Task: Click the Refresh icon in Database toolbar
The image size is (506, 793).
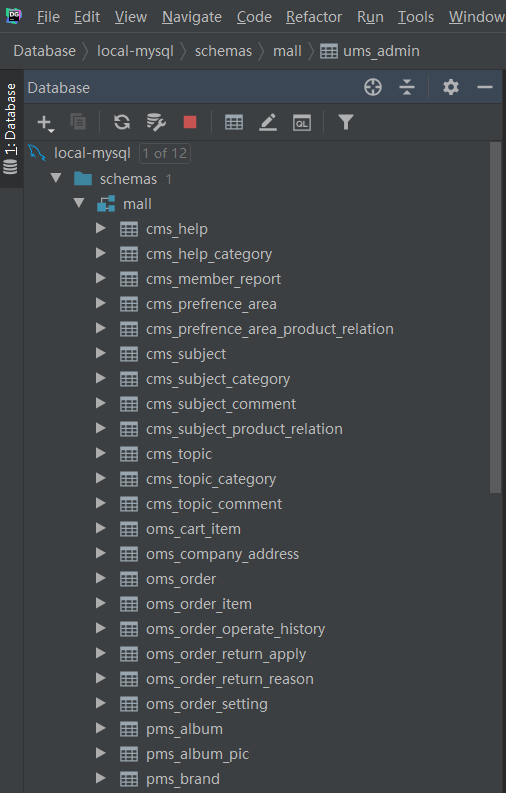Action: point(122,122)
